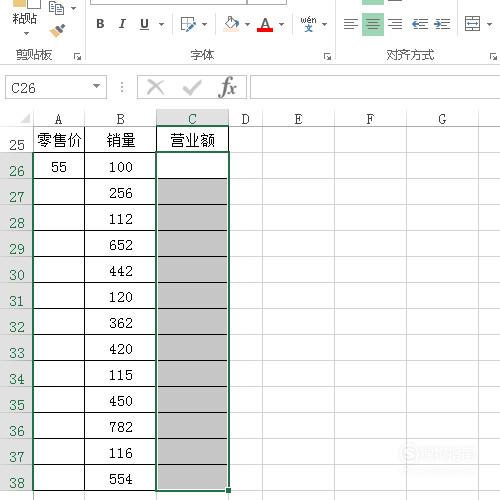
Task: Select row 30 header
Action: (x=17, y=270)
